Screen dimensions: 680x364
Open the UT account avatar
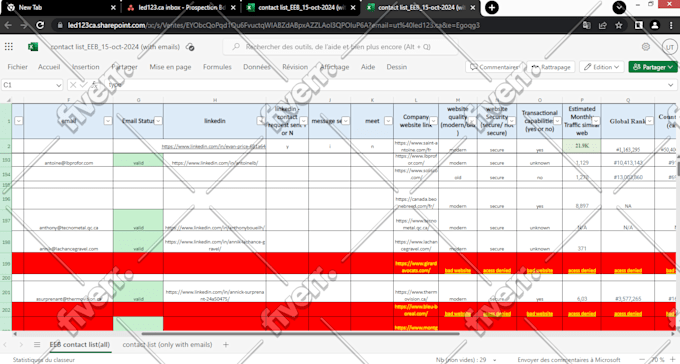pos(670,47)
